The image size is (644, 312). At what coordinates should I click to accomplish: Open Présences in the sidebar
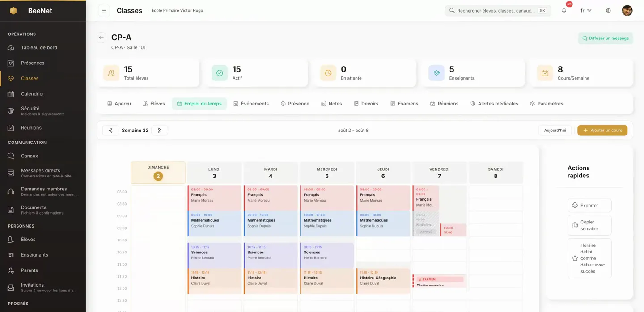click(x=43, y=63)
